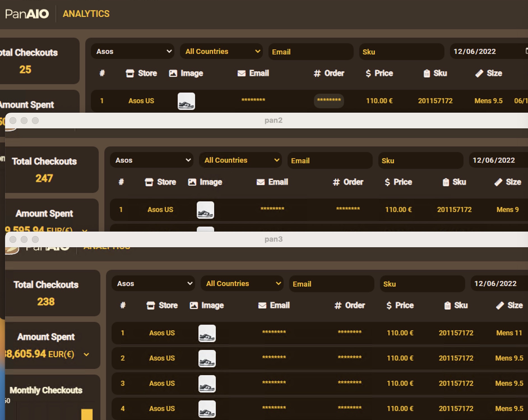Click the sneaker thumbnail in pan3 row 2
Viewport: 528px width, 420px height.
pos(207,359)
